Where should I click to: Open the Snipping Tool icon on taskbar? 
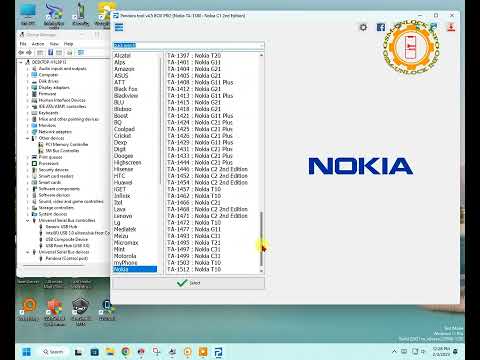tap(156, 352)
